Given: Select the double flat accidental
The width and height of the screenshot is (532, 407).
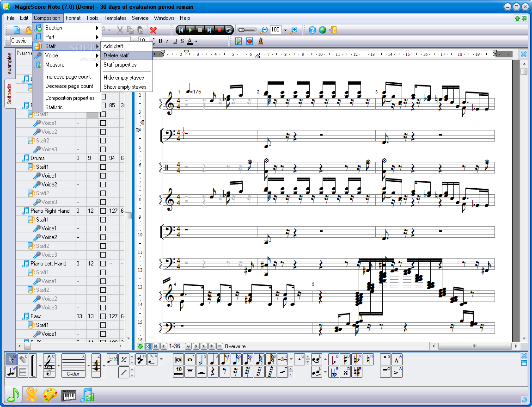Looking at the screenshot, I should click(x=334, y=372).
